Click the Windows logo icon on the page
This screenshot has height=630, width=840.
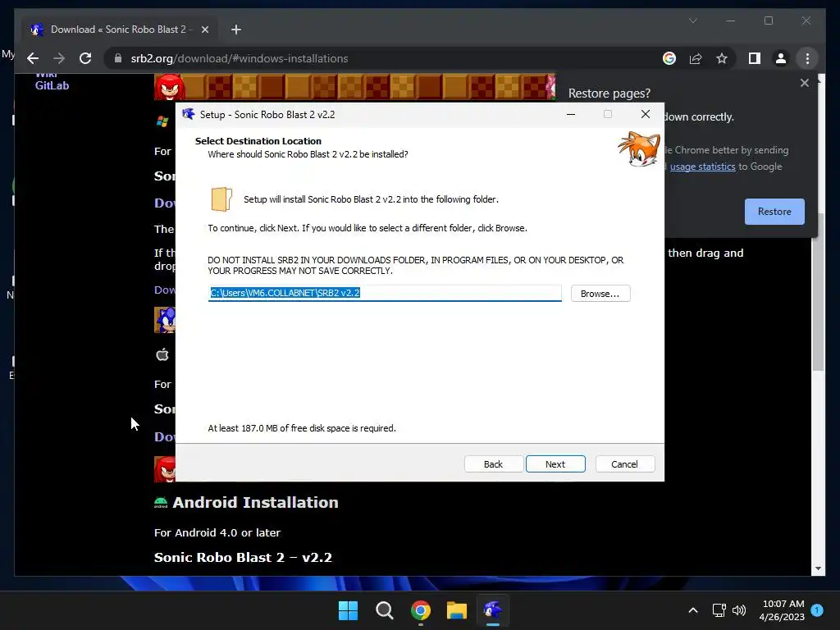coord(162,121)
